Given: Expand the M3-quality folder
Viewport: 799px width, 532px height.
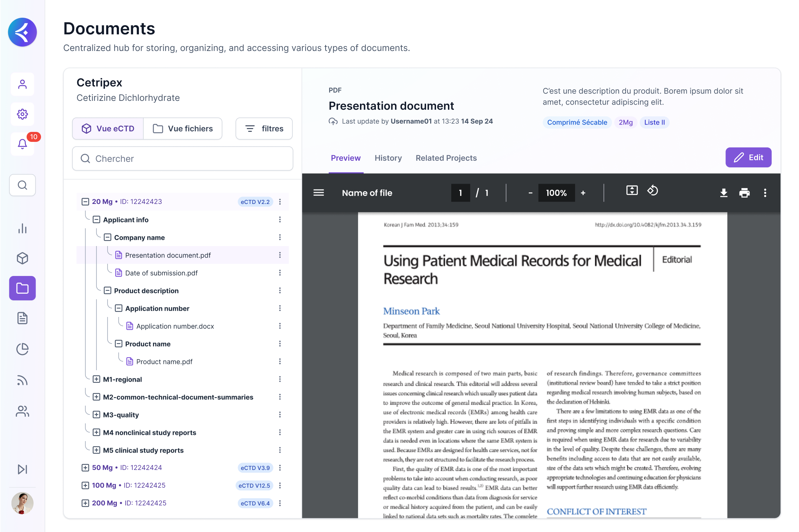Looking at the screenshot, I should 96,415.
